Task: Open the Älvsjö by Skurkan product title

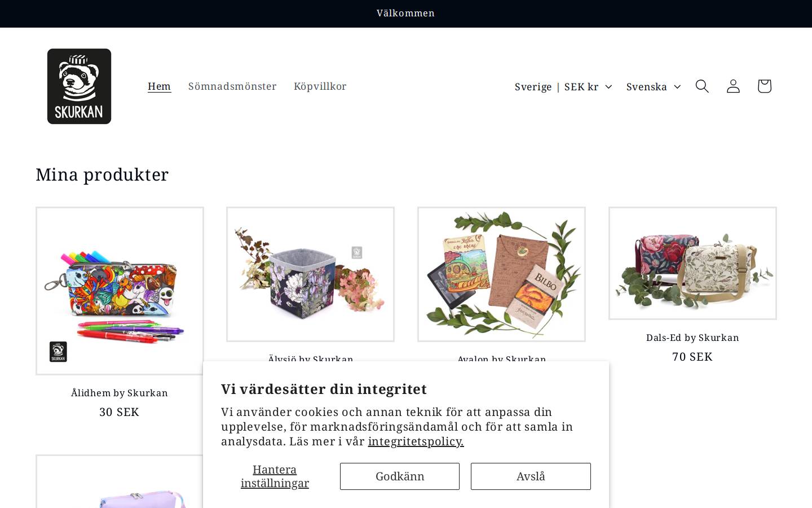Action: pyautogui.click(x=310, y=358)
